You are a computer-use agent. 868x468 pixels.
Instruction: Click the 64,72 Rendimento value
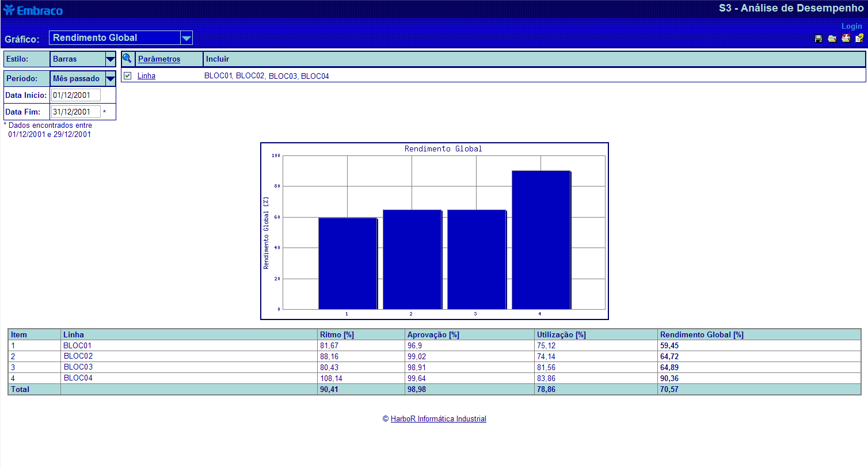tap(669, 356)
